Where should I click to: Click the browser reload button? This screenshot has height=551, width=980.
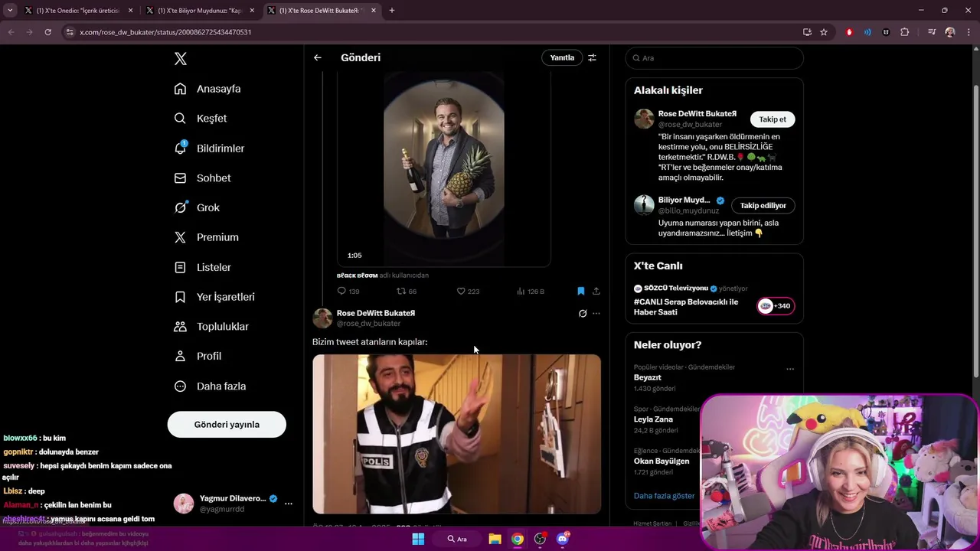click(47, 32)
